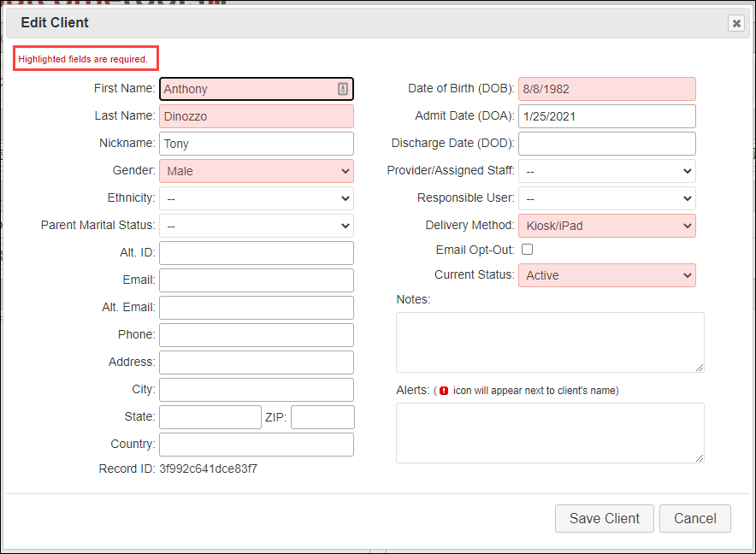Screen dimensions: 756x554
Task: Click into the Last Name field
Action: pyautogui.click(x=257, y=116)
